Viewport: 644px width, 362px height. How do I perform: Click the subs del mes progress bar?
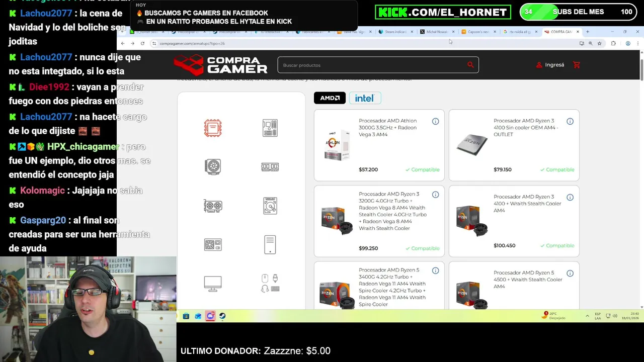click(x=579, y=12)
